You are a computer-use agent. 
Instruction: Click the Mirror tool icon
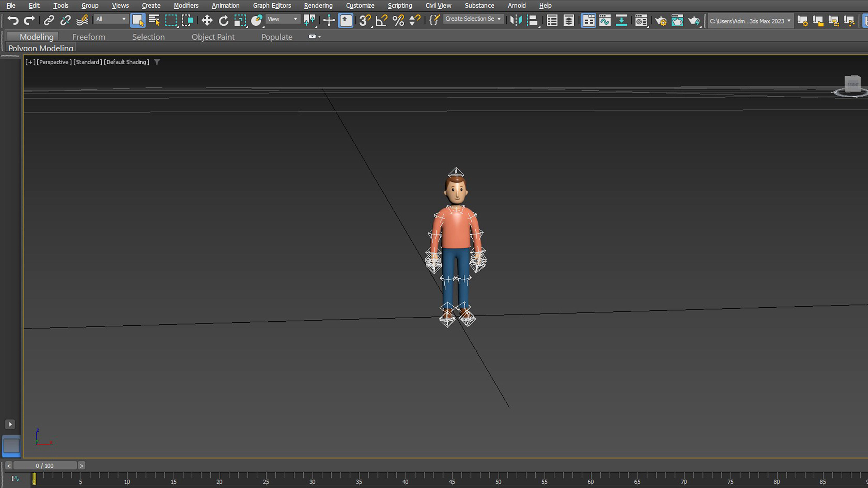516,21
